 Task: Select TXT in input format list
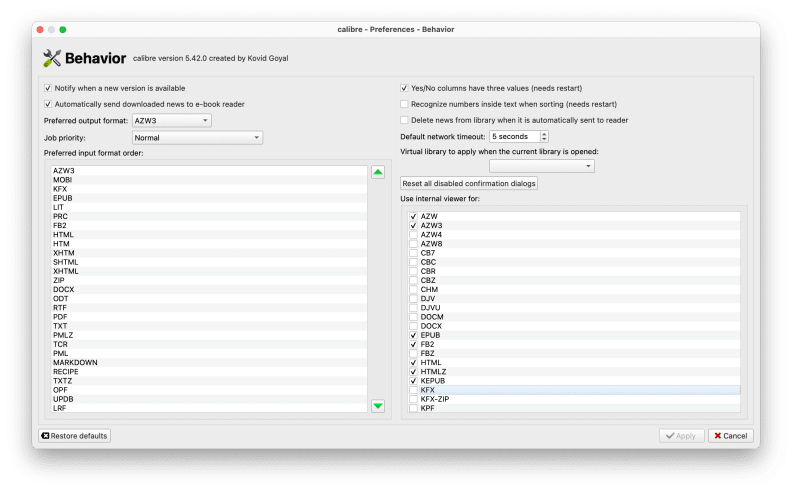pyautogui.click(x=209, y=326)
